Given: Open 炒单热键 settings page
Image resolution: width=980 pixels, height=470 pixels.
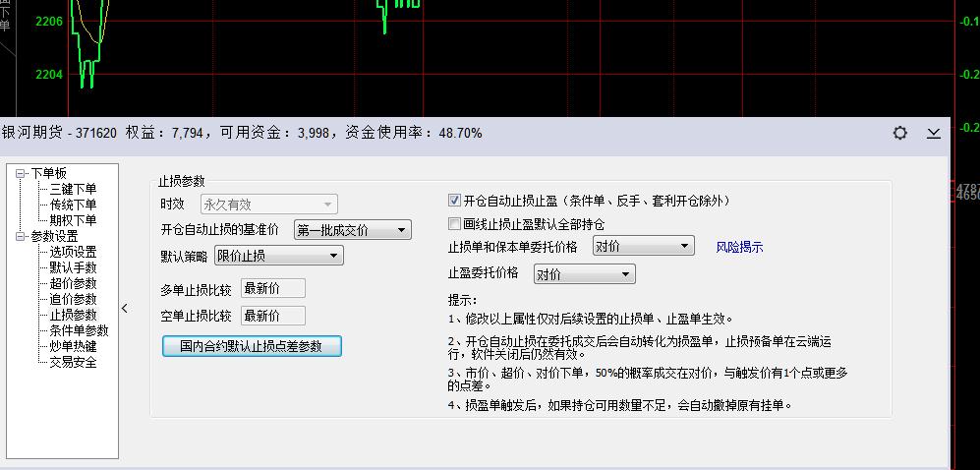Looking at the screenshot, I should point(73,346).
